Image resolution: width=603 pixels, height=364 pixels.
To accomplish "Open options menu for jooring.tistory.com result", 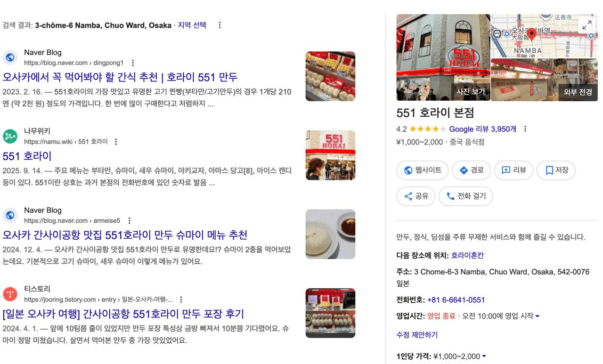I will (181, 299).
